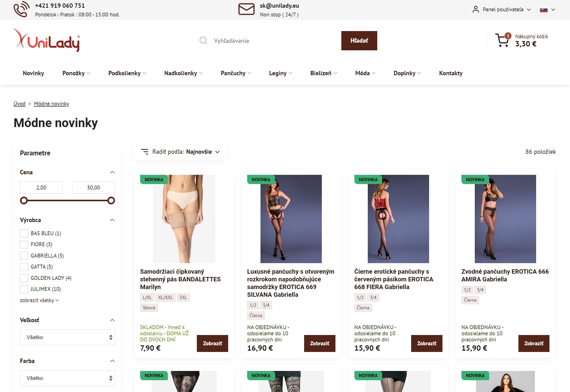Screen dimensions: 570x392
Task: Open the Legíny menu
Action: (281, 73)
